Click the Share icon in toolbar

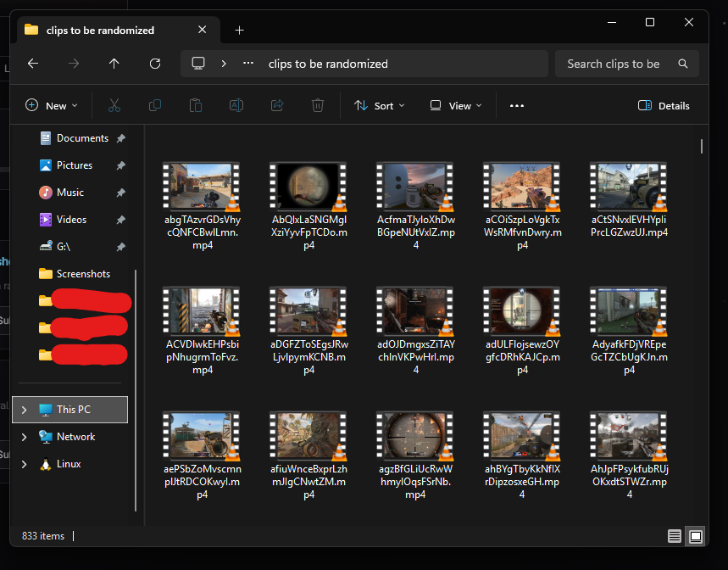coord(277,105)
